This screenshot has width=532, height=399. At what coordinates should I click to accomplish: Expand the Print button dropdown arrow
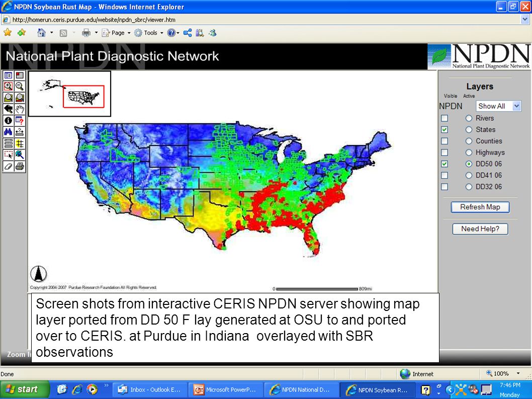coord(97,33)
